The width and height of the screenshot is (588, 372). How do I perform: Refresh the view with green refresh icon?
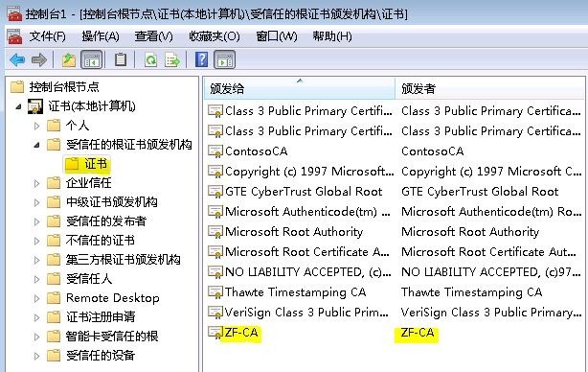[x=150, y=59]
